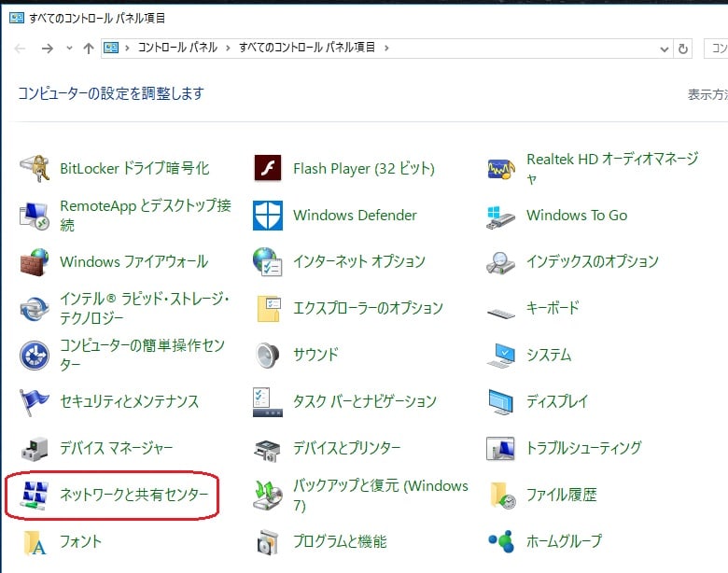Open the System computer icon

(501, 356)
